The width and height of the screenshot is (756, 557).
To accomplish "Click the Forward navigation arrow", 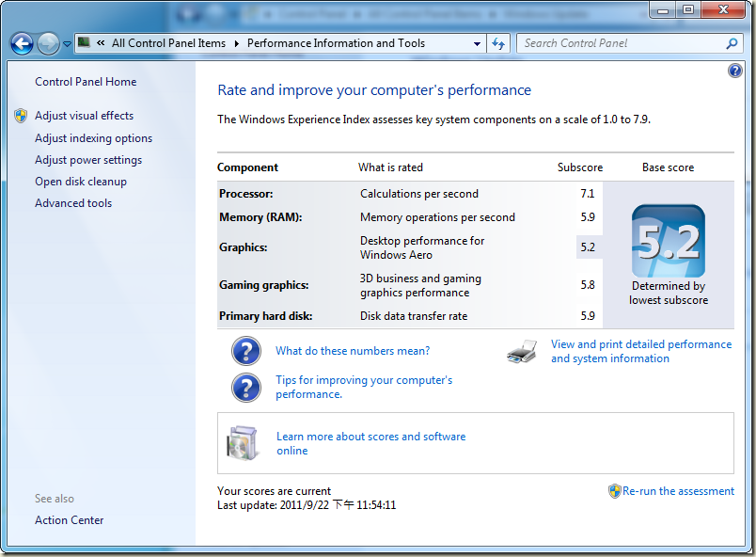I will click(48, 44).
